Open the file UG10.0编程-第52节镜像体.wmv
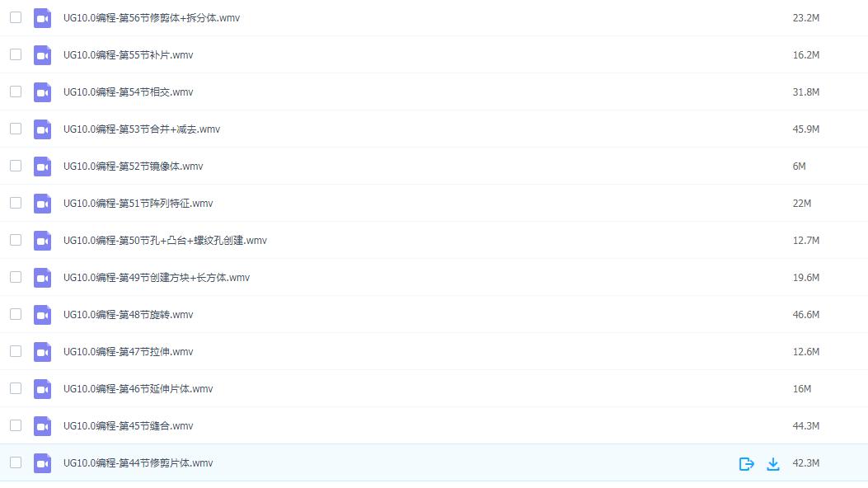868x488 pixels. click(133, 166)
